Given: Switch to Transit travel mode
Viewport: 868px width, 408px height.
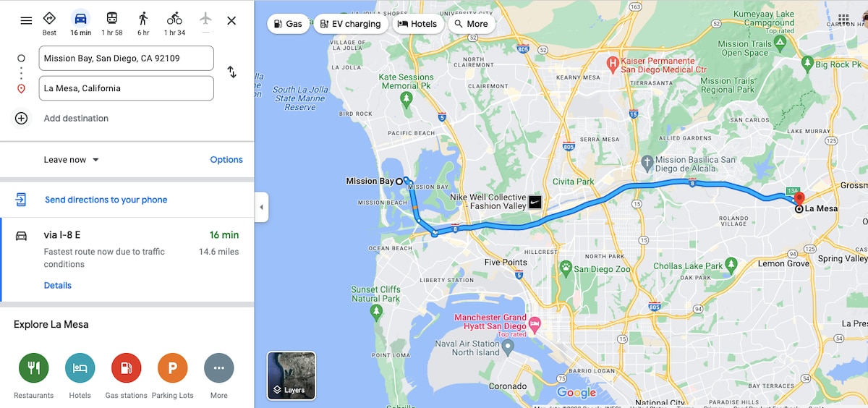Looking at the screenshot, I should point(112,23).
